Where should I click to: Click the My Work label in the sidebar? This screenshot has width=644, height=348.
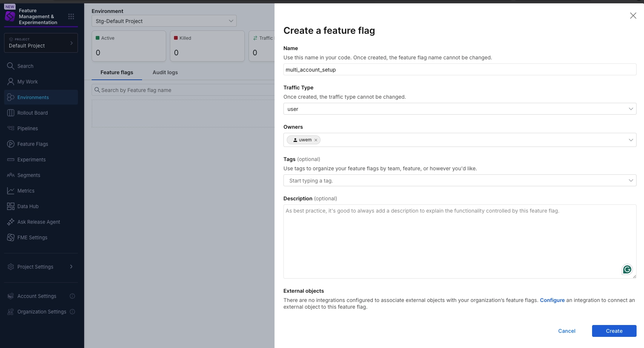[27, 82]
